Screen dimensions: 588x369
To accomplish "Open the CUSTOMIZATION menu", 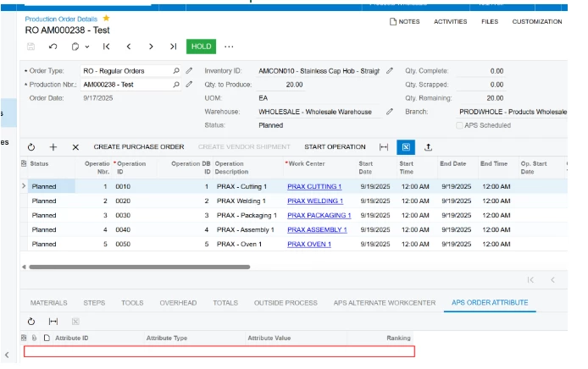I will coord(537,22).
